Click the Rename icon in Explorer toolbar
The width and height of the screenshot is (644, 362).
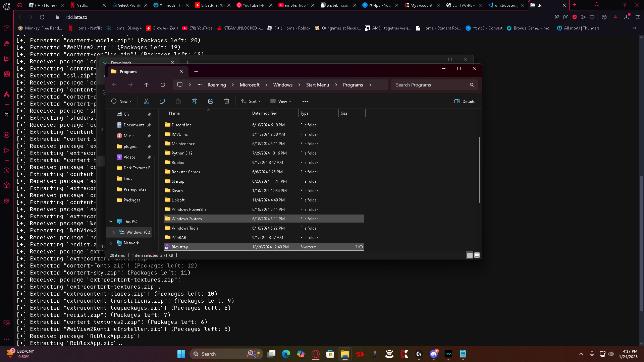coord(195,101)
